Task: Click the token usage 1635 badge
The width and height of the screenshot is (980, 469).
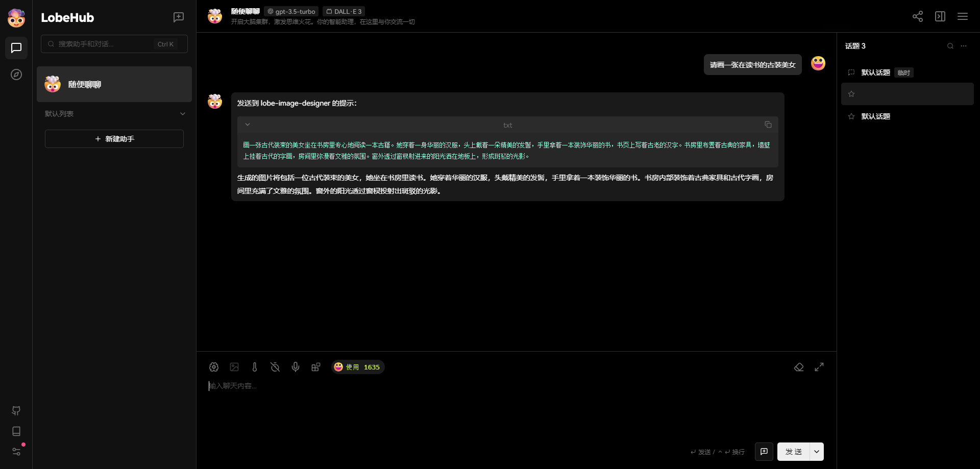Action: click(x=357, y=367)
